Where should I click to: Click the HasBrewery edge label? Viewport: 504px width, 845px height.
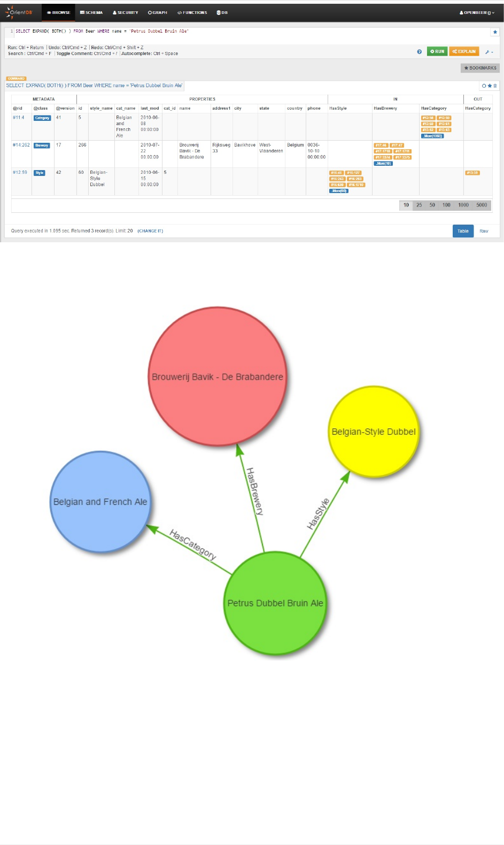[254, 491]
